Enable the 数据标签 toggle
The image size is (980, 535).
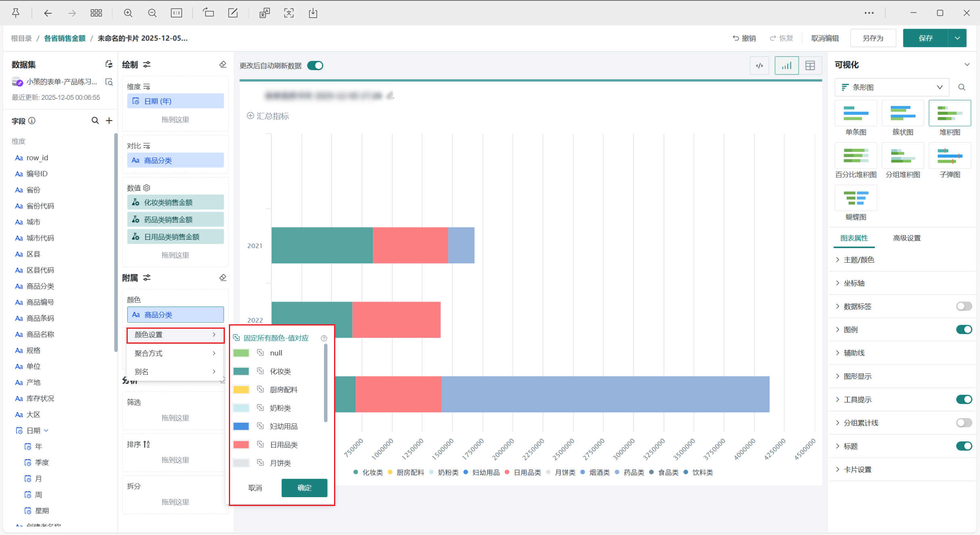tap(964, 307)
